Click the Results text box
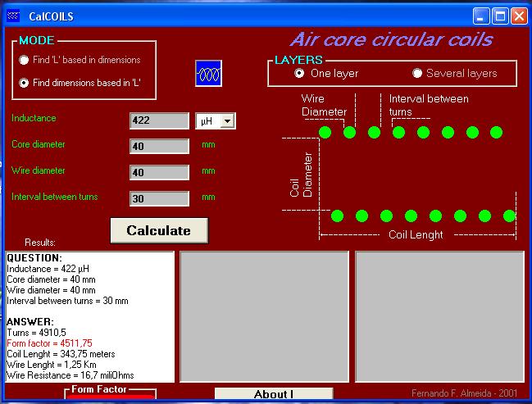The width and height of the screenshot is (532, 404). pos(89,316)
